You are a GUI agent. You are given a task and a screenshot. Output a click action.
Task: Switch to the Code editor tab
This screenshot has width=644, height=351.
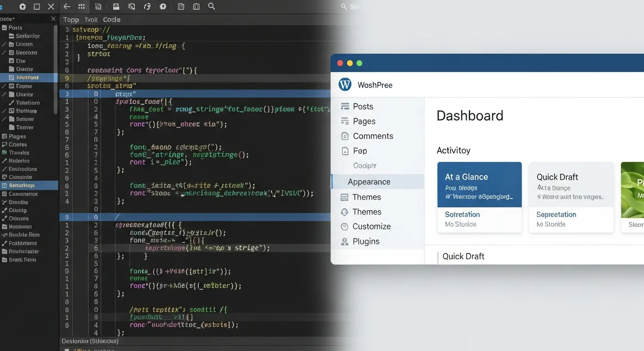(x=112, y=20)
